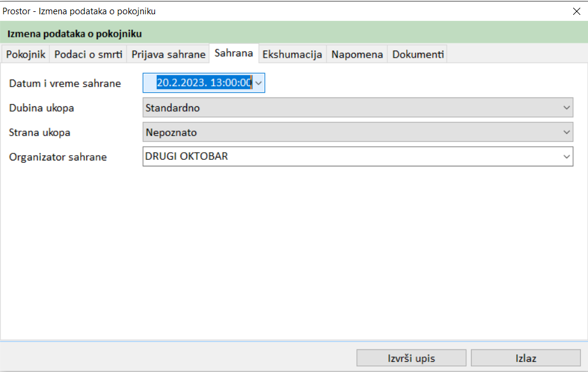The image size is (588, 372).
Task: Show the Dokumenti tab
Action: tap(418, 54)
